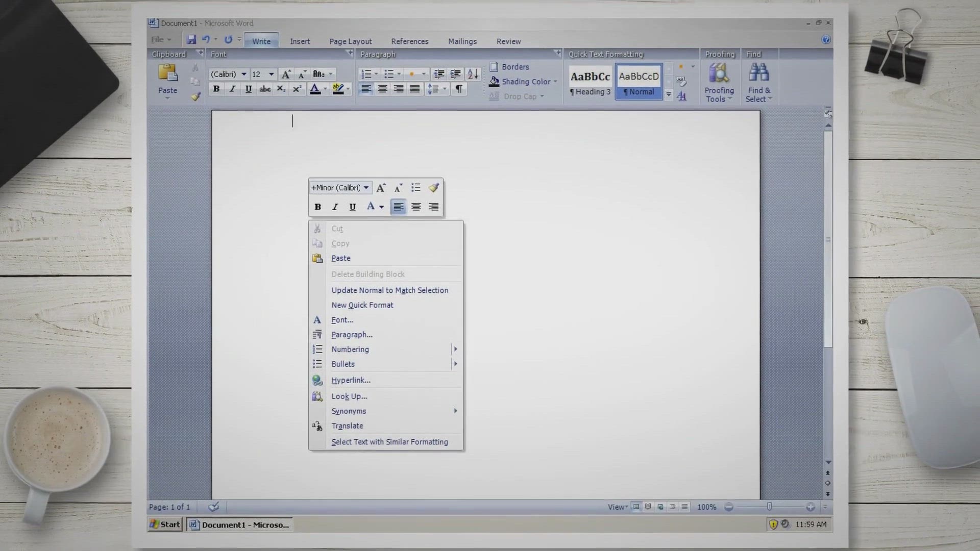Apply subscript formatting in the ribbon

click(281, 89)
